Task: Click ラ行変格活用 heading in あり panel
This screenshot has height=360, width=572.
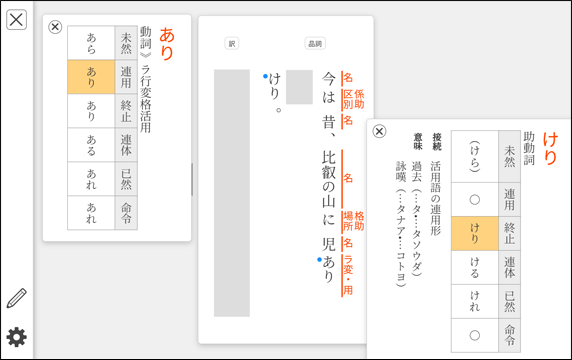Action: [x=146, y=98]
